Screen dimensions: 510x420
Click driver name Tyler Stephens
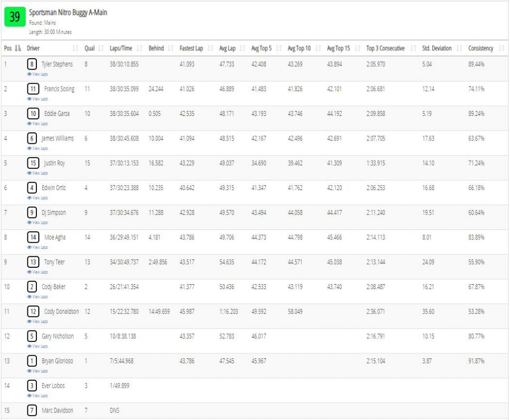(57, 64)
